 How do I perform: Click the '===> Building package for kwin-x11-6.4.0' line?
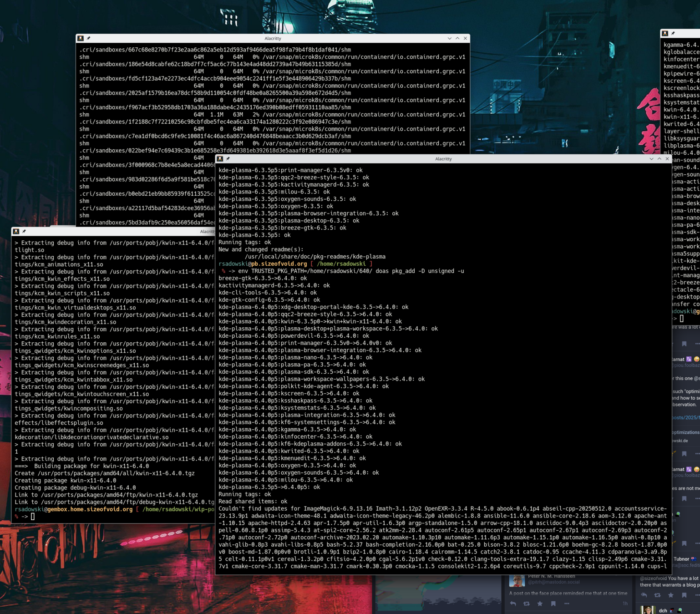82,466
